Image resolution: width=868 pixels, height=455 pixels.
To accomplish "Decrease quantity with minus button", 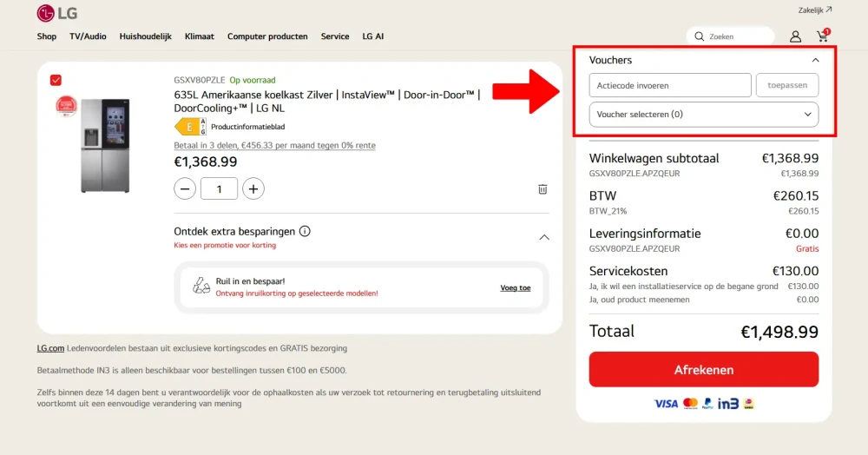I will coord(185,188).
